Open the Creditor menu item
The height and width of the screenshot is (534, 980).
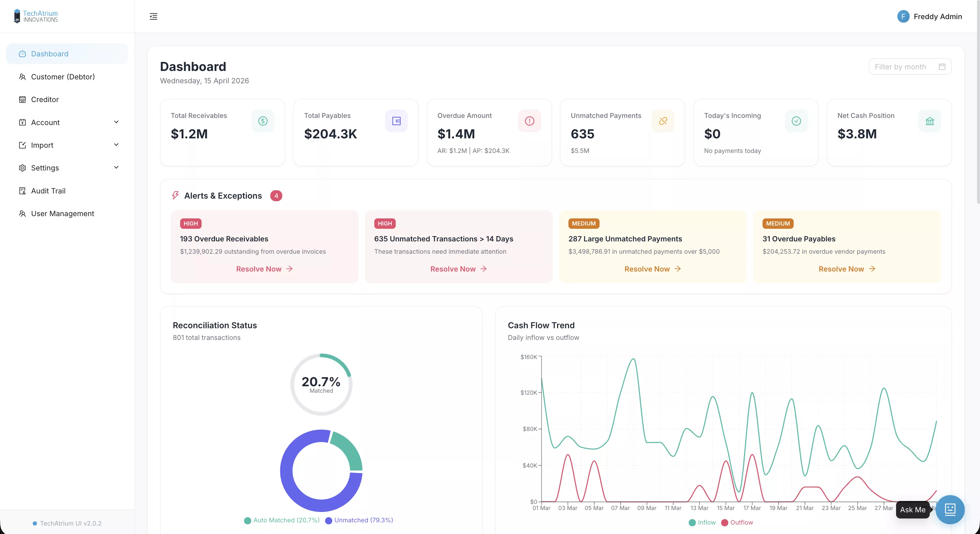click(67, 100)
